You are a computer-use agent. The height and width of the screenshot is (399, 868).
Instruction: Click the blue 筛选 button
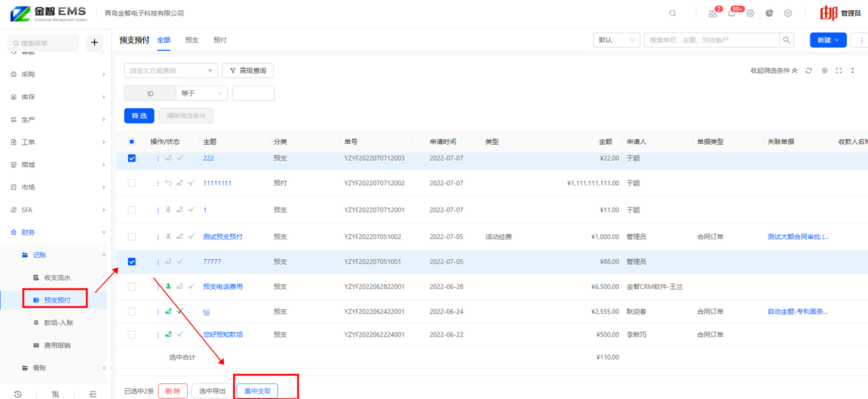click(139, 116)
